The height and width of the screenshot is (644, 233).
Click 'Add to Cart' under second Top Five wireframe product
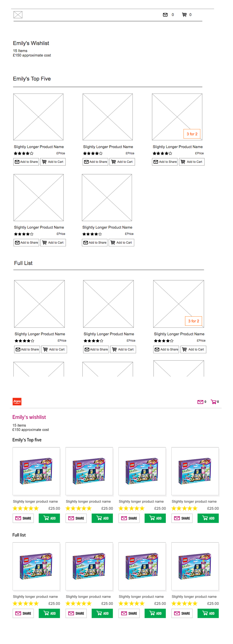[x=122, y=162]
